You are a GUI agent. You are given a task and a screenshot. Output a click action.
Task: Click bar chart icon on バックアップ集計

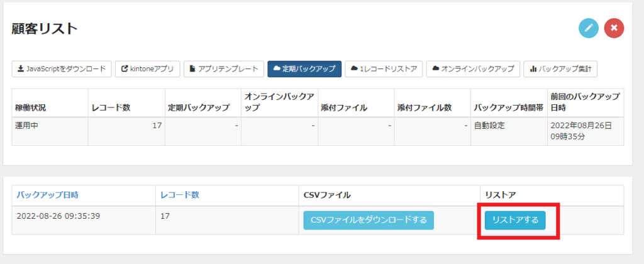click(x=533, y=69)
